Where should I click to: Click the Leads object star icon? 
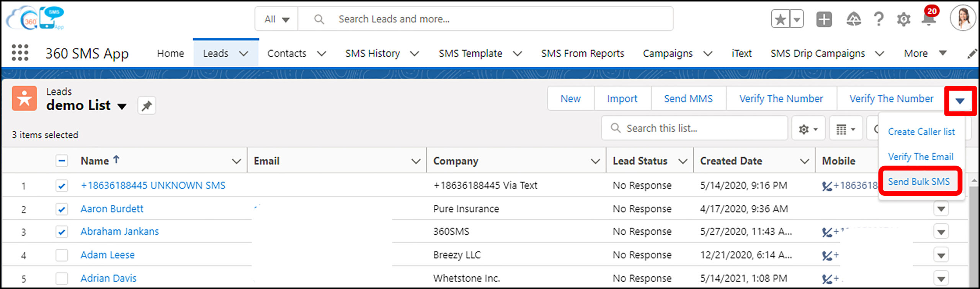24,98
